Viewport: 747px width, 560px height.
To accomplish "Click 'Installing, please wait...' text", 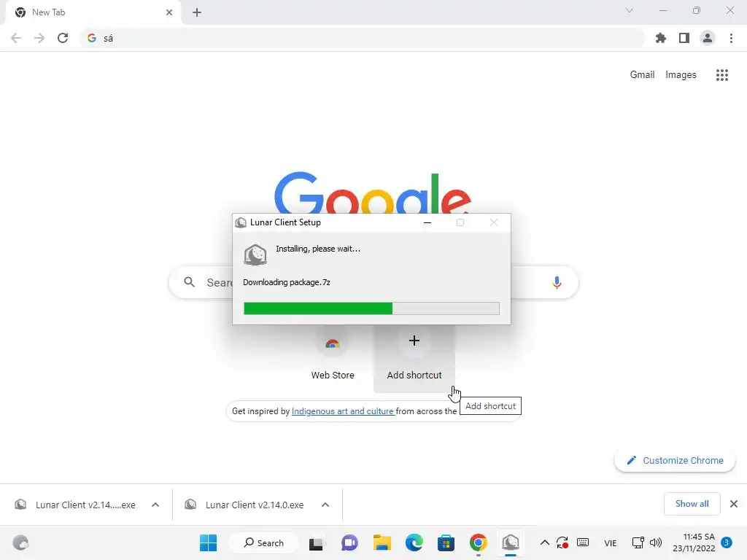I will pyautogui.click(x=318, y=249).
